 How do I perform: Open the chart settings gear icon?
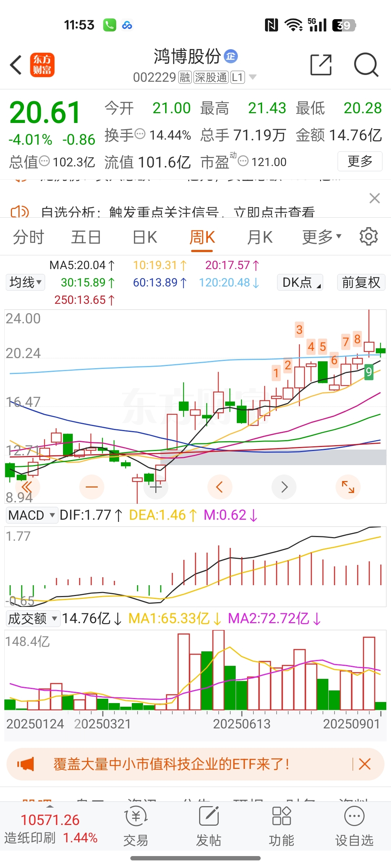pos(369,237)
